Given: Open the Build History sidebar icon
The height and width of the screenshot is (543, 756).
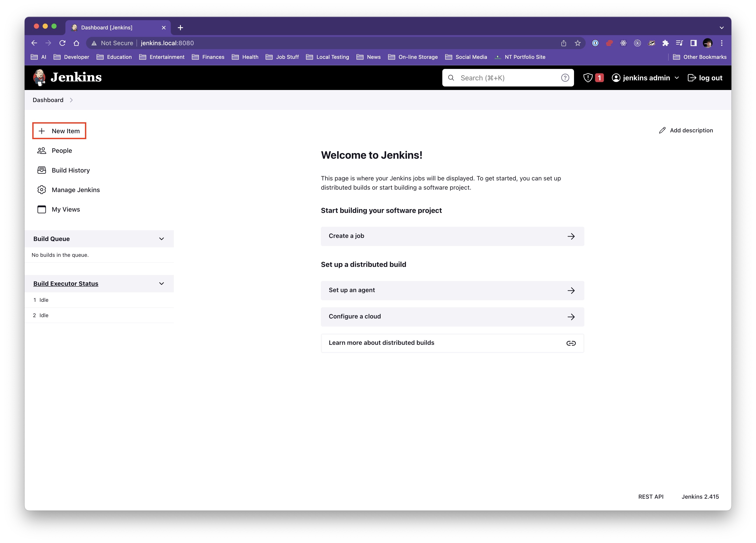Looking at the screenshot, I should click(42, 170).
